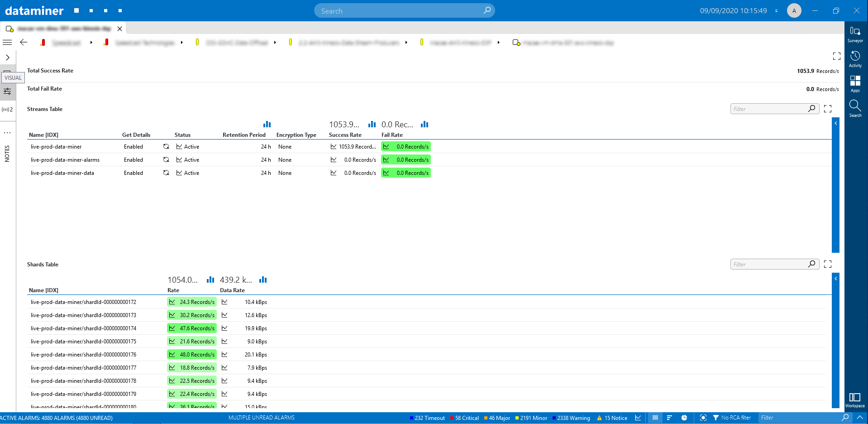
Task: Open rate trend for shardId-000000000172
Action: 172,302
